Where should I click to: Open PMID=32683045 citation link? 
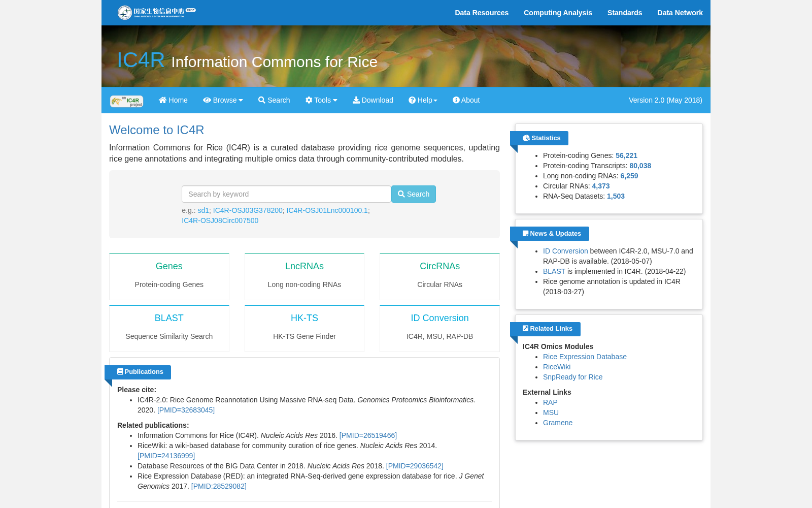186,410
